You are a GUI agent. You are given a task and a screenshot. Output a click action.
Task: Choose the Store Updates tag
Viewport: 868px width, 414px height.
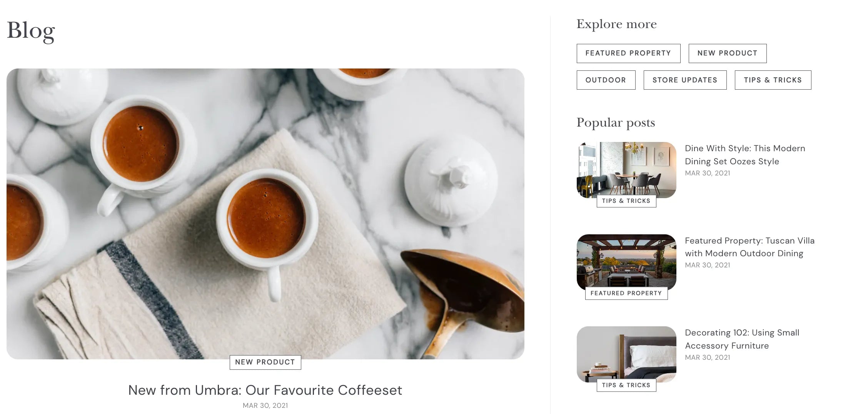(685, 80)
